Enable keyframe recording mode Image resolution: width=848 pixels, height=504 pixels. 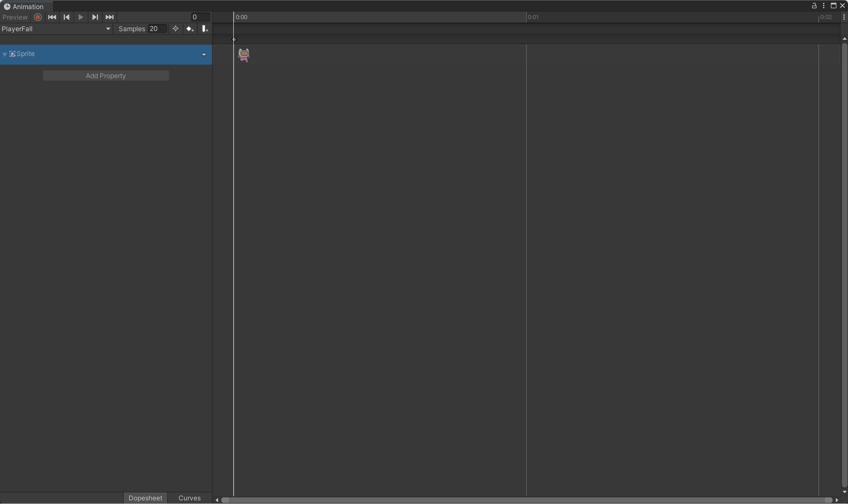tap(38, 17)
